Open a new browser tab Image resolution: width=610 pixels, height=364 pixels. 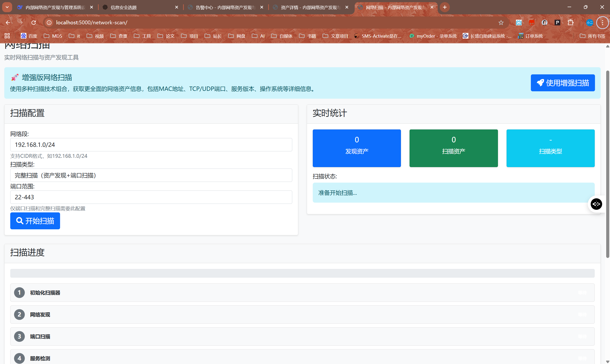[445, 7]
